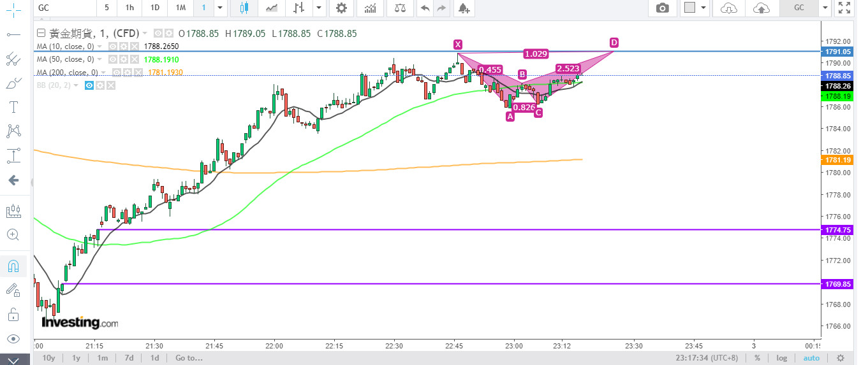Open chart style dropdown arrow

[318, 8]
